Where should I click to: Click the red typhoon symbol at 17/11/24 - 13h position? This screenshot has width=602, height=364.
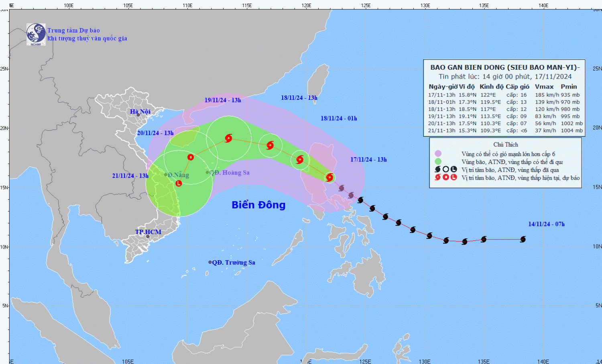click(329, 177)
